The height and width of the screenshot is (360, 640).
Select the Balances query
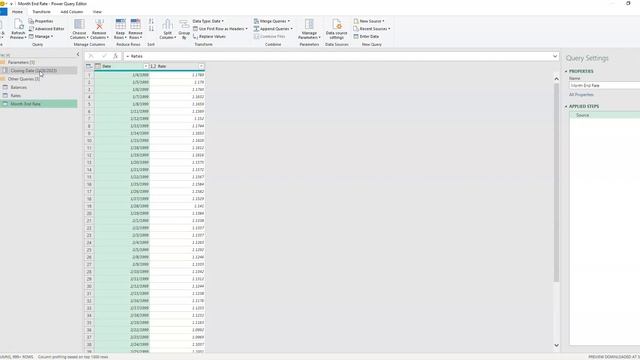pyautogui.click(x=18, y=87)
